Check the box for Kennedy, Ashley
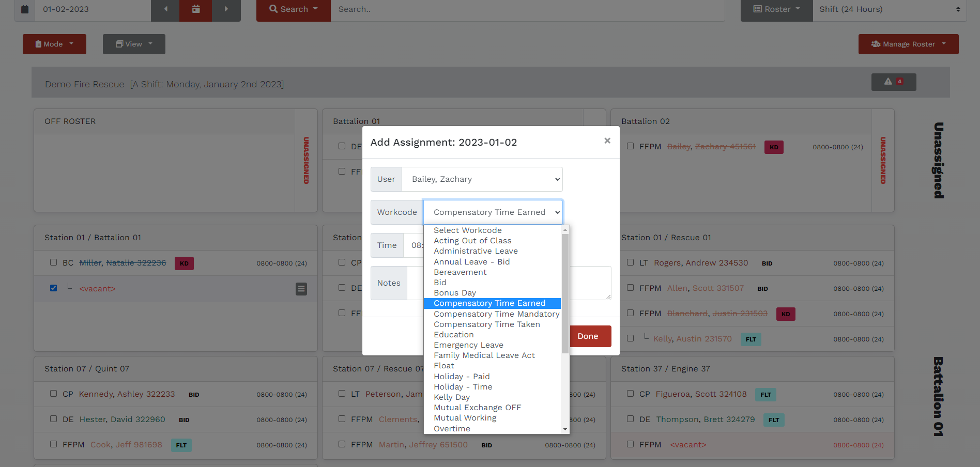 tap(54, 394)
